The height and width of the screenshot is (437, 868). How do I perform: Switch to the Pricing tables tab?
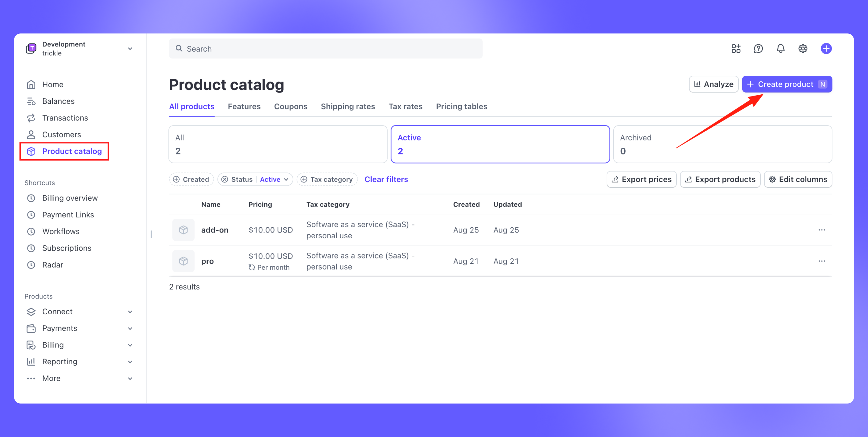click(x=461, y=106)
